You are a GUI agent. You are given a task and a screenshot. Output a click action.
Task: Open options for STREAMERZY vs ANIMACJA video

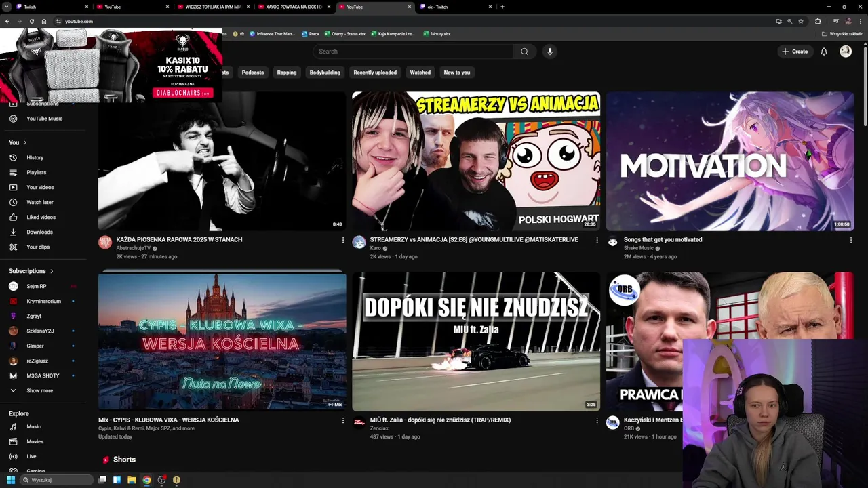pyautogui.click(x=597, y=240)
